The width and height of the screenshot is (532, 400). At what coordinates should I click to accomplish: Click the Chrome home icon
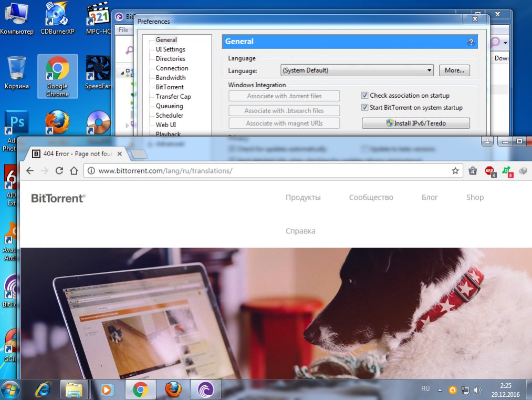pyautogui.click(x=74, y=171)
